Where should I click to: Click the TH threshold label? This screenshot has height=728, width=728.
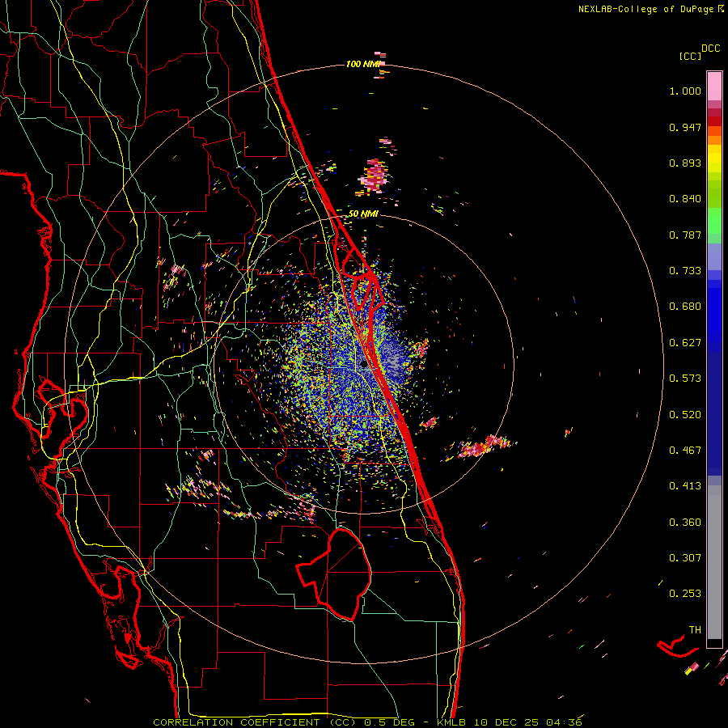[x=695, y=630]
